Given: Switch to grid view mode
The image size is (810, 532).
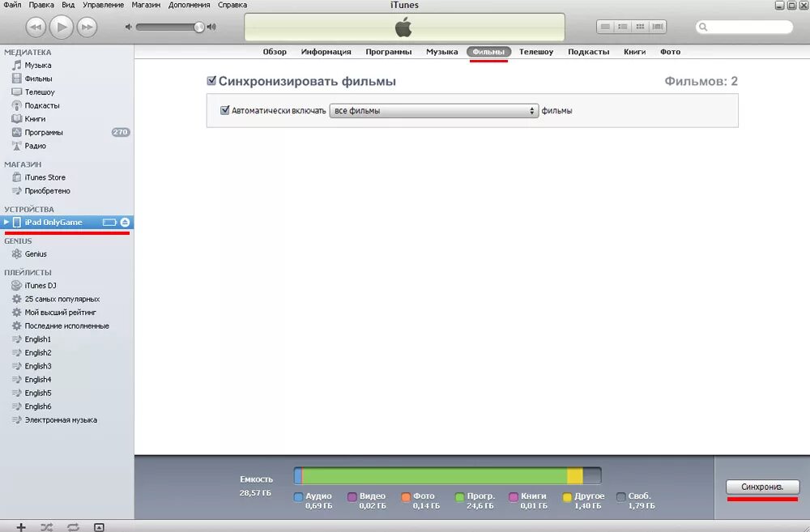Looking at the screenshot, I should [x=640, y=27].
